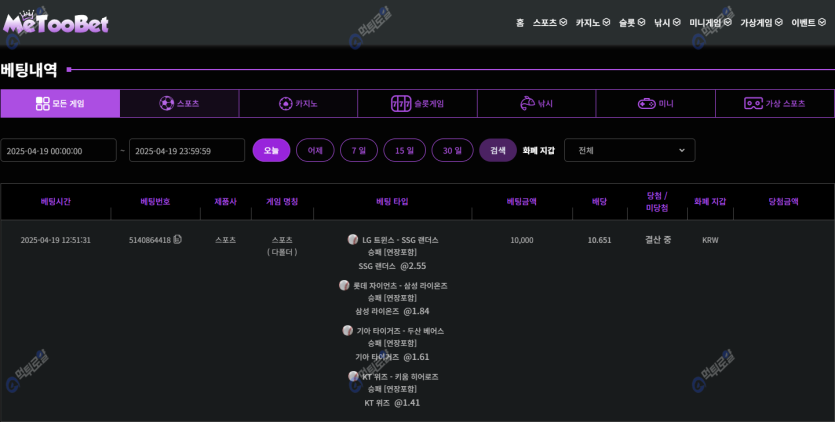Select the 카지노 bet history tab
The image size is (835, 422).
[298, 104]
